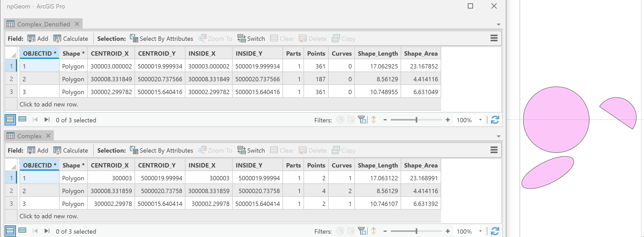Select By Attributes in Complex_Densified table

[162, 38]
